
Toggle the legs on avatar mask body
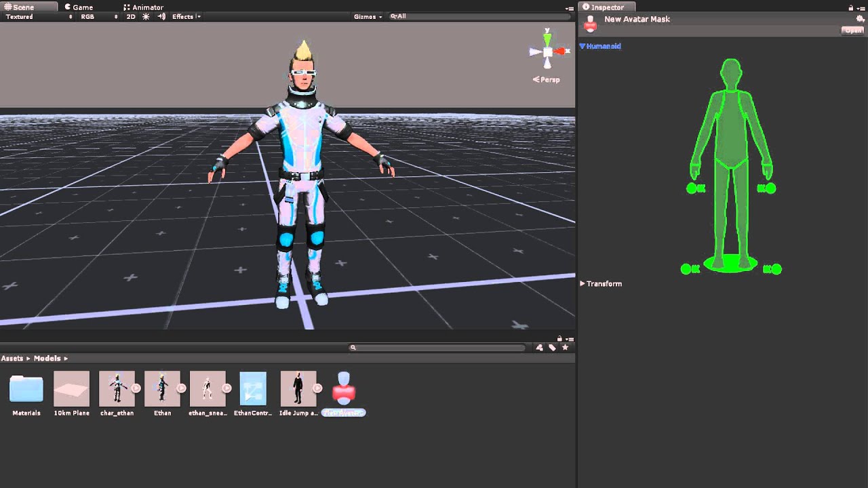coord(731,213)
